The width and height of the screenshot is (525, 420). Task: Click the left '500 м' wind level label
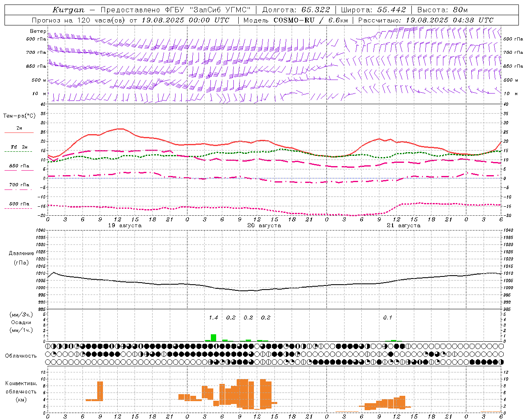coord(39,80)
